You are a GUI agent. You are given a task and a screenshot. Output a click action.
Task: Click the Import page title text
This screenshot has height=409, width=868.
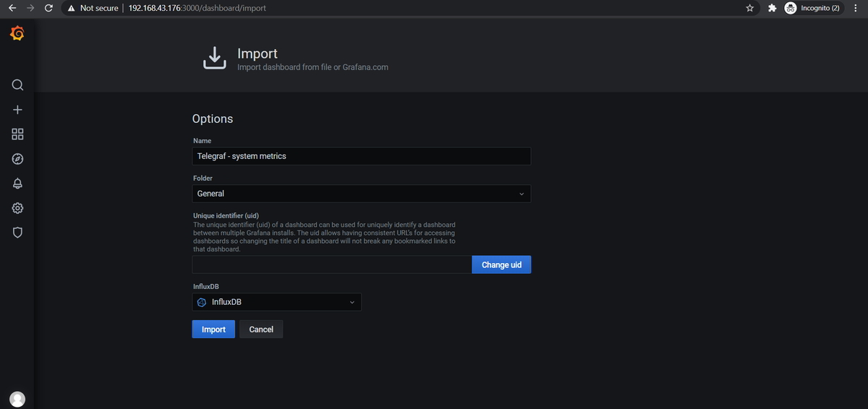[258, 53]
